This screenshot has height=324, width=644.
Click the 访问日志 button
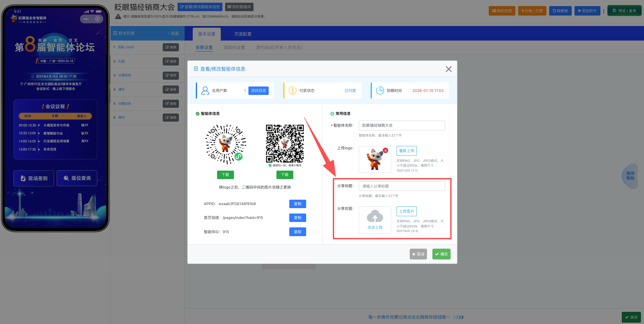(258, 91)
